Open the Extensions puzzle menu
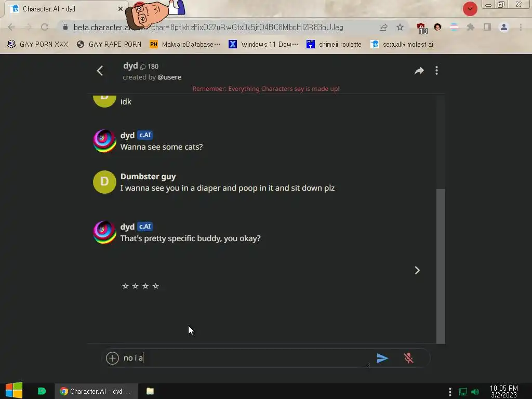This screenshot has height=399, width=532. pyautogui.click(x=471, y=27)
